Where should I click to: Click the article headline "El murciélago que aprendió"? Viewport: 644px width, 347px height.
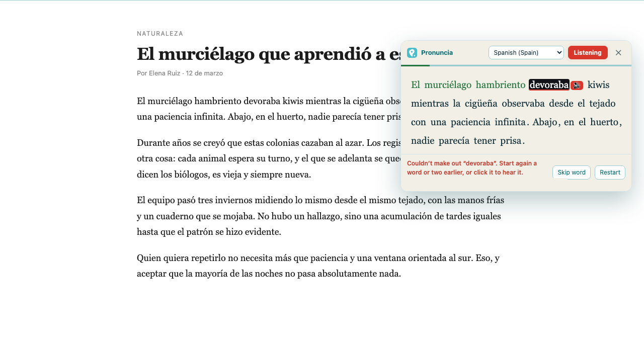[269, 54]
